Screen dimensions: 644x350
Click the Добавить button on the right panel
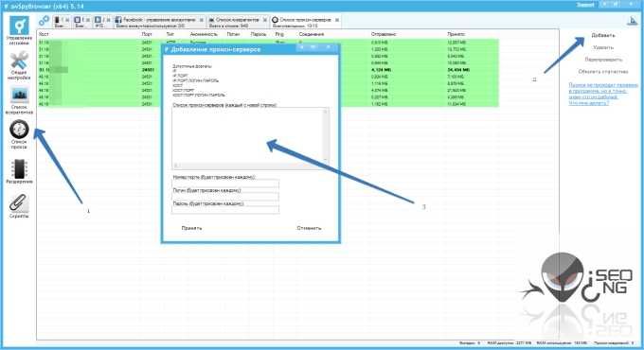click(603, 35)
